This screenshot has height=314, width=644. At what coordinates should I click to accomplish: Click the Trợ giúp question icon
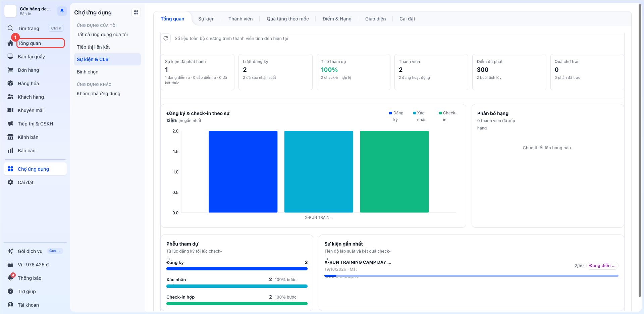(10, 291)
